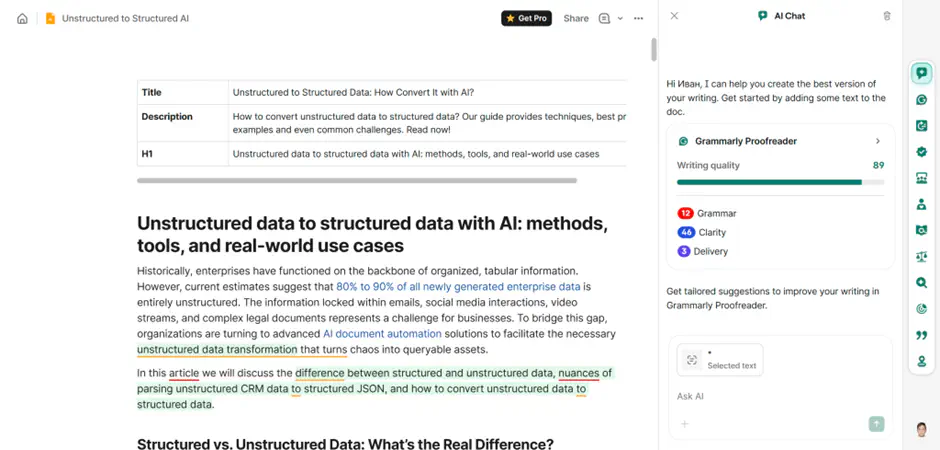This screenshot has width=940, height=450.
Task: Go to the home page icon
Action: [x=22, y=18]
